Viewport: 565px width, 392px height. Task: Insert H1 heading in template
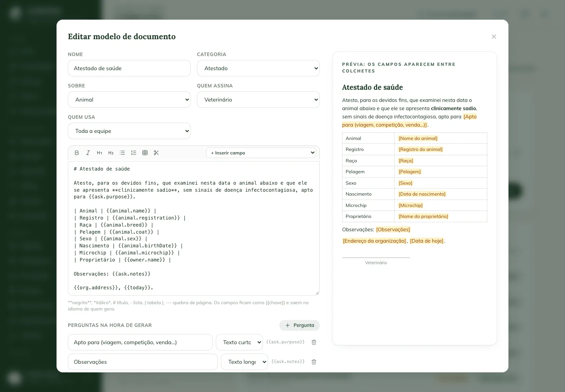click(99, 153)
